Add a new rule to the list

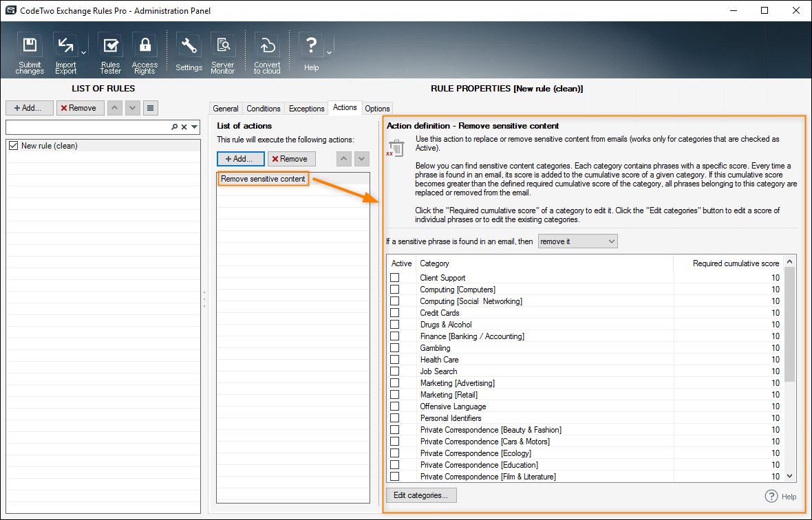[x=29, y=107]
